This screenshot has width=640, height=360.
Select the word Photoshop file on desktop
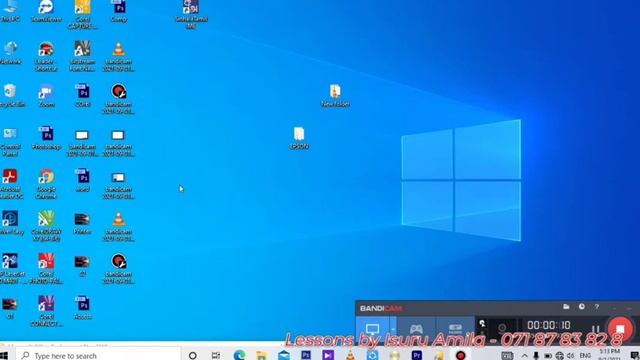[x=82, y=181]
